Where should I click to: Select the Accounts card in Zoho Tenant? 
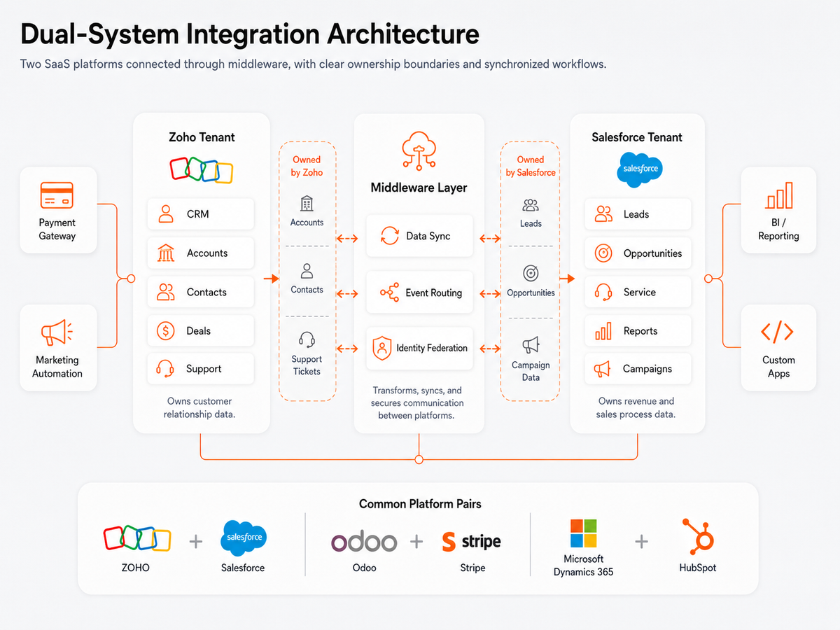coord(201,253)
